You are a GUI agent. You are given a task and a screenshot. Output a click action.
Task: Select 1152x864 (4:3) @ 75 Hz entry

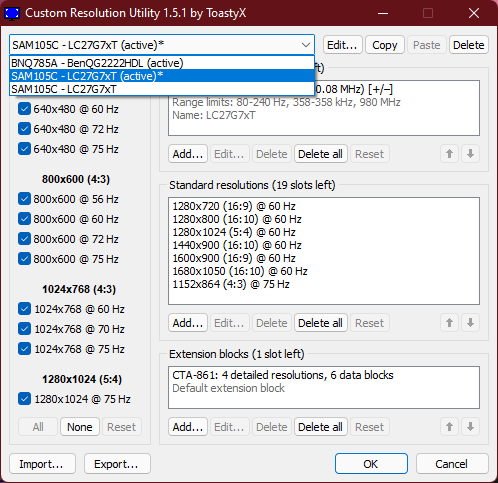click(324, 284)
